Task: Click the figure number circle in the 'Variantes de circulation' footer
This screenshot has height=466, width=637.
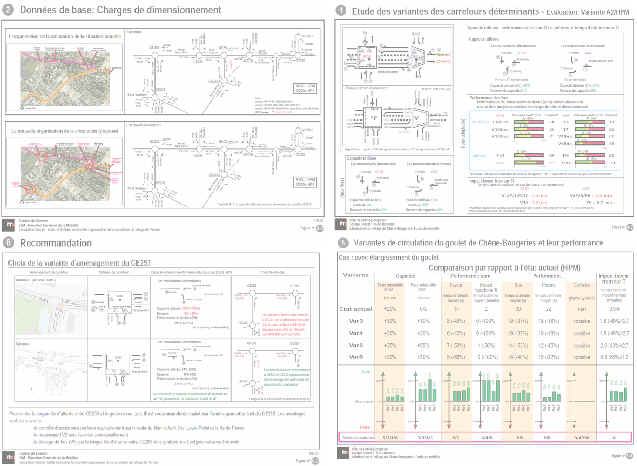Action: click(630, 457)
